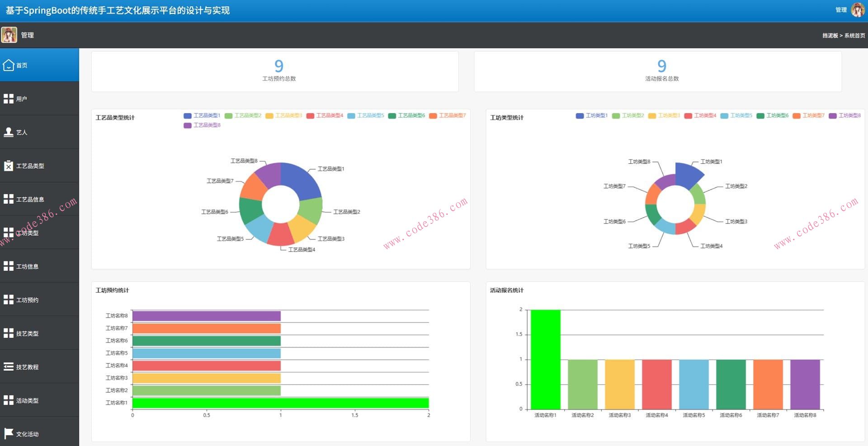The height and width of the screenshot is (446, 868).
Task: Click the red 工艺品类型4 donut slice
Action: click(281, 235)
